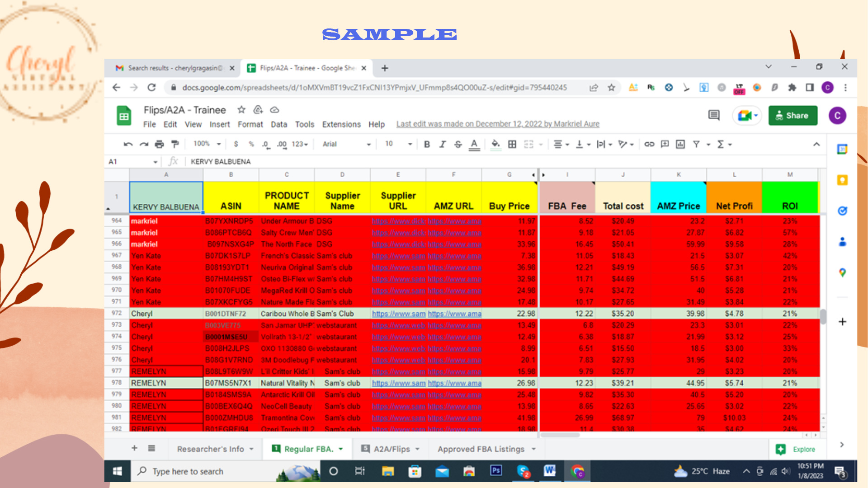This screenshot has width=868, height=488.
Task: Click the print icon in toolbar
Action: coord(159,144)
